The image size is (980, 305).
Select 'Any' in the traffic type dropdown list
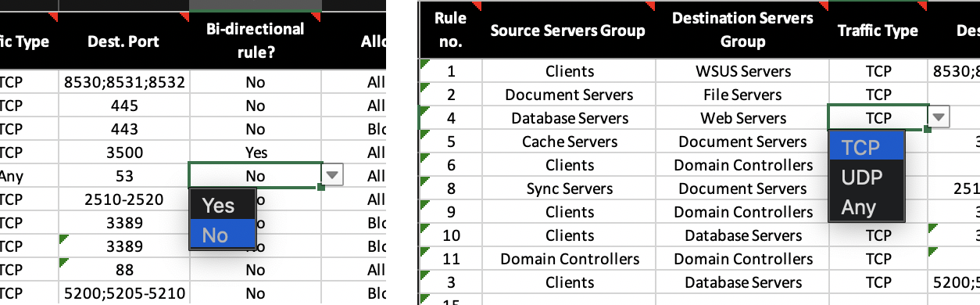(x=866, y=207)
